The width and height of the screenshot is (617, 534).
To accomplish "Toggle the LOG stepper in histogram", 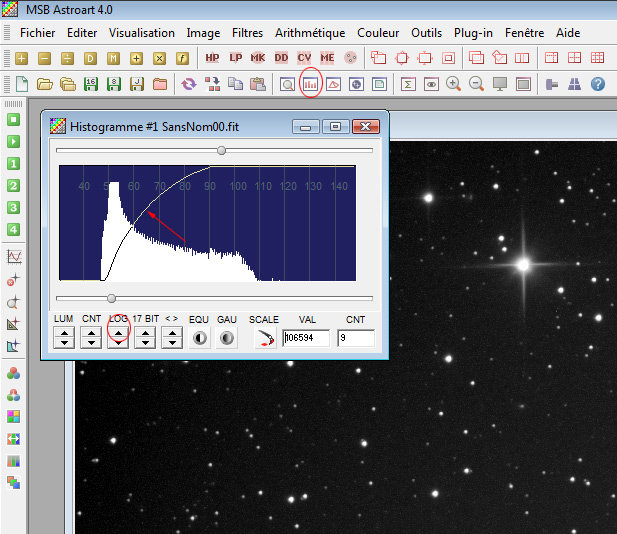I will [x=118, y=338].
